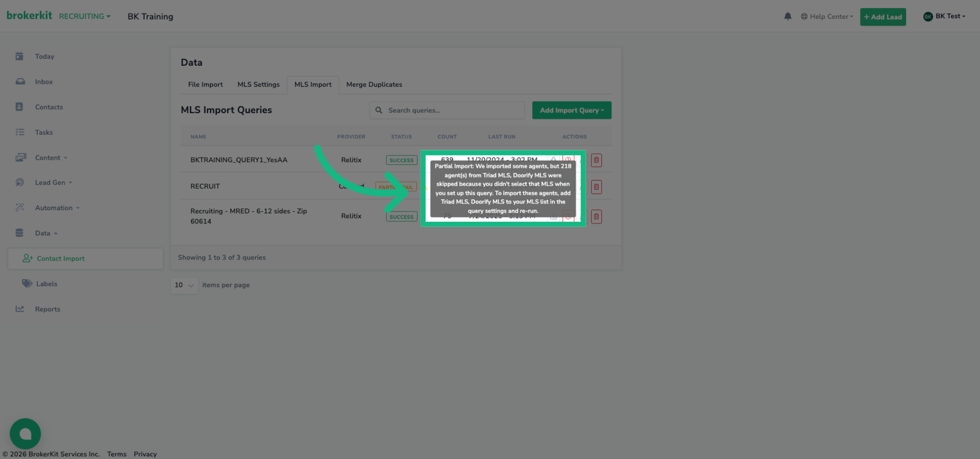This screenshot has width=980, height=459.
Task: Go to Tasks using the checklist icon
Action: pyautogui.click(x=20, y=132)
